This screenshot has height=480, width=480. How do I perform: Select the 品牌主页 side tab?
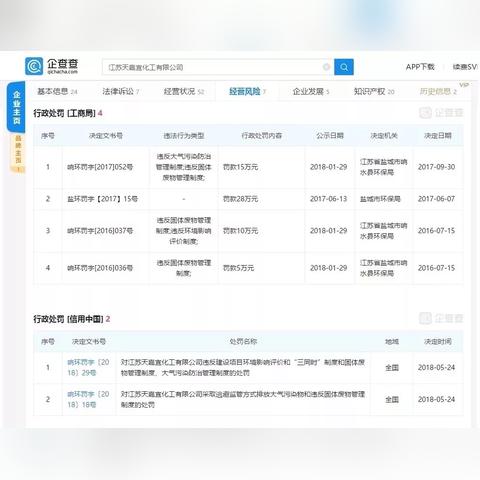coord(18,153)
